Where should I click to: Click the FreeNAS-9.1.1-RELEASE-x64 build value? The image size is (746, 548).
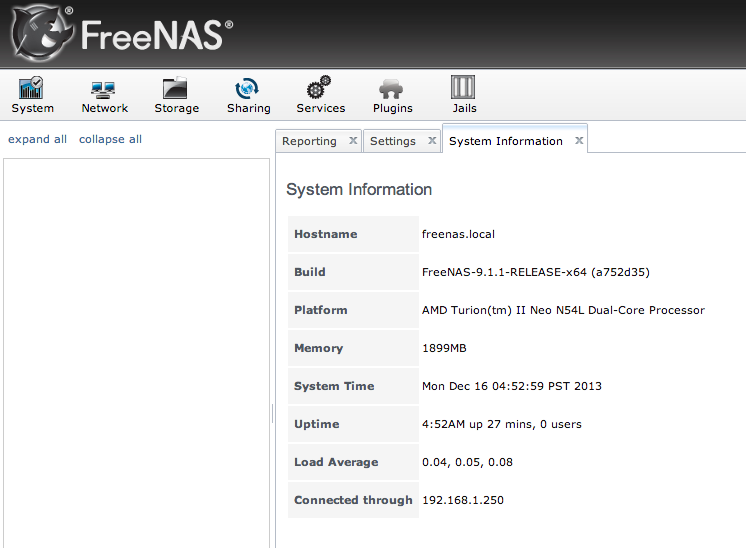(536, 272)
